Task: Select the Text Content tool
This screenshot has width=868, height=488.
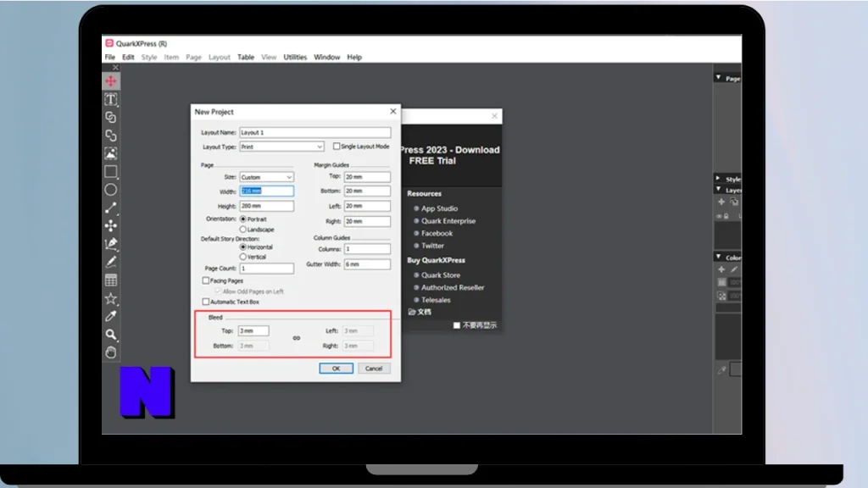Action: pos(111,100)
